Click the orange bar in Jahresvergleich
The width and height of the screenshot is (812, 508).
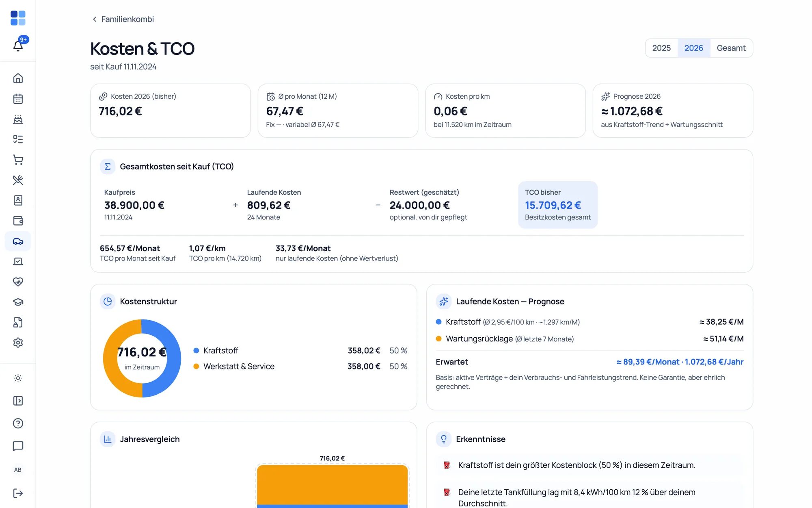pos(332,484)
